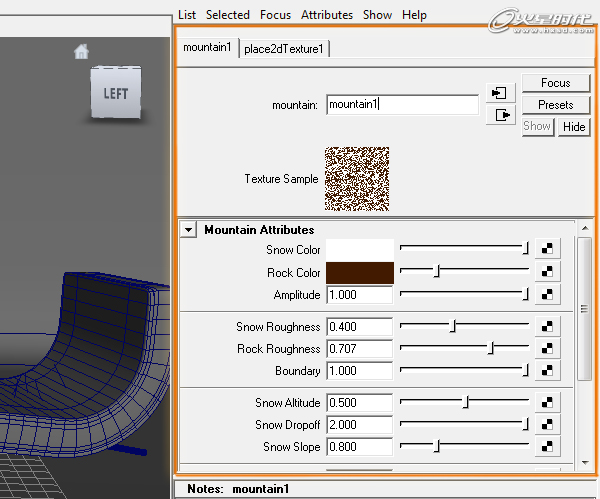600x499 pixels.
Task: Click the Mountain Attributes heading text
Action: (259, 230)
